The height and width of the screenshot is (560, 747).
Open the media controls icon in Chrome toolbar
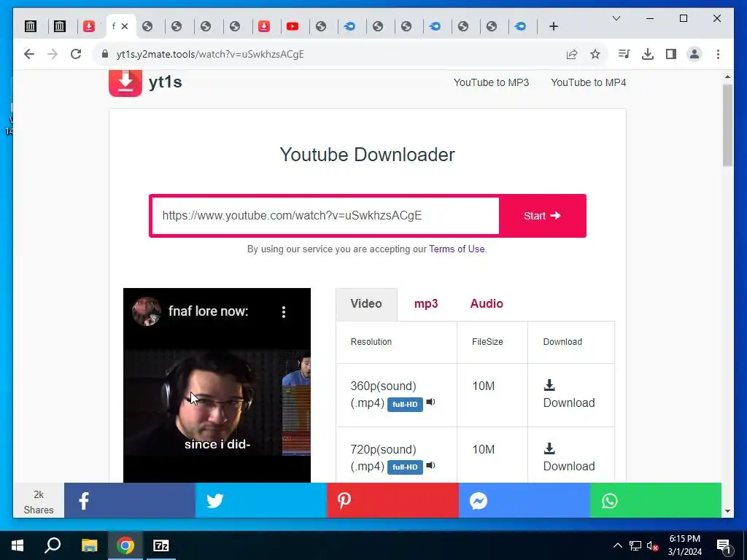(x=624, y=54)
